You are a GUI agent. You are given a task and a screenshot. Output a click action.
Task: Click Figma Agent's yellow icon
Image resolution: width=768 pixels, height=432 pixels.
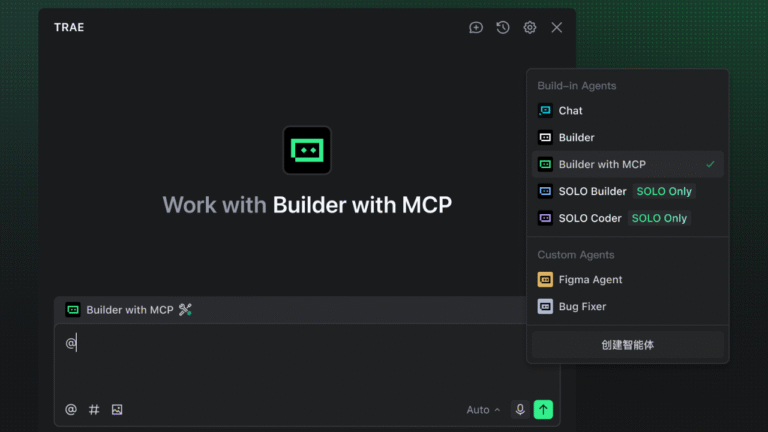coord(545,280)
